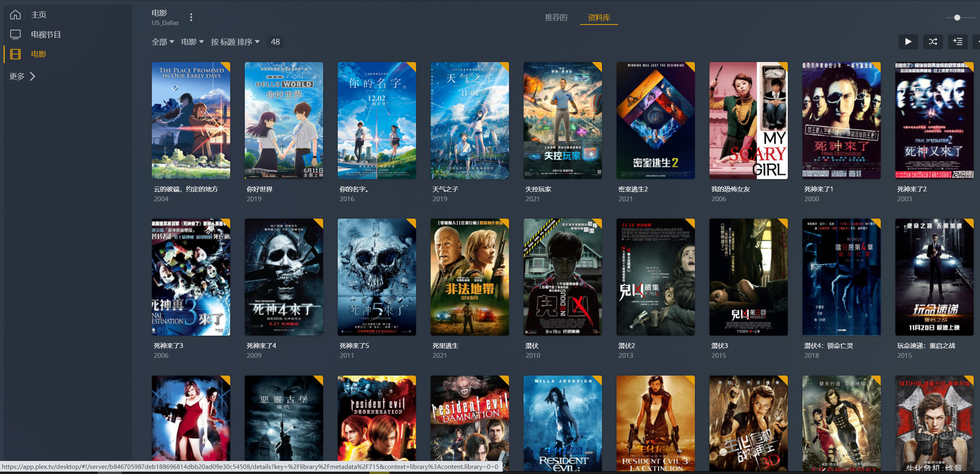Viewport: 980px width, 474px height.
Task: Click the Home house icon in sidebar
Action: 15,15
